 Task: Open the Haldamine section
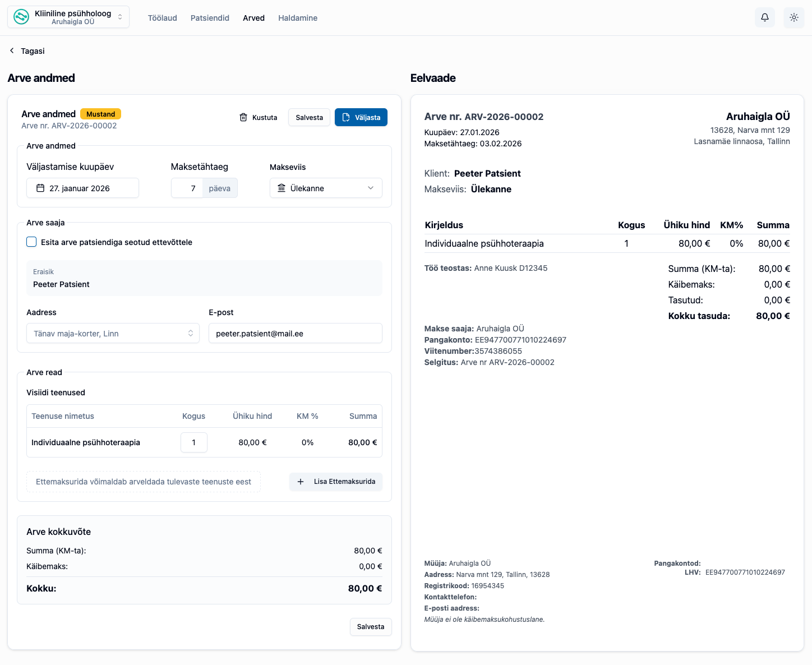297,17
